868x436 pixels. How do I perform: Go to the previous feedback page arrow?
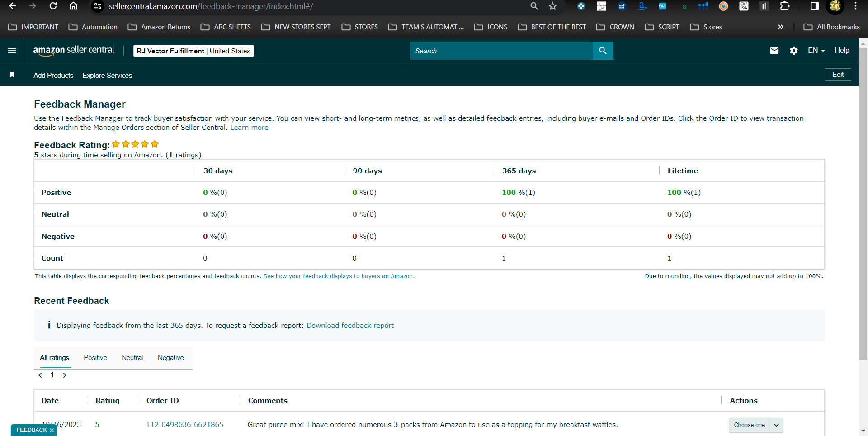[40, 375]
